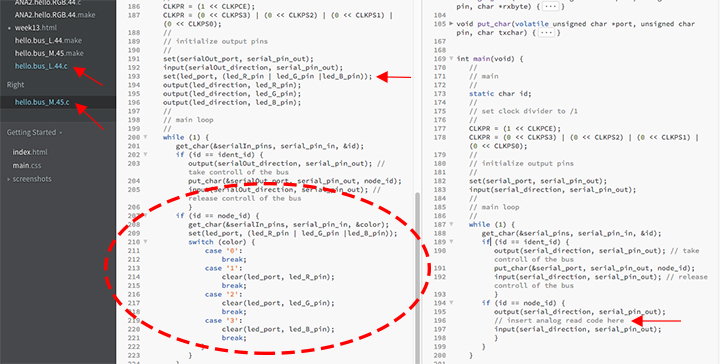Click line 'clear(led_port, led_R_pin);'
This screenshot has height=364, width=720.
click(278, 277)
